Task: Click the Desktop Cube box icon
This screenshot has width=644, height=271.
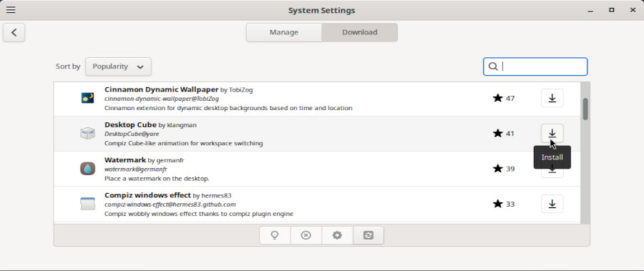Action: tap(87, 133)
